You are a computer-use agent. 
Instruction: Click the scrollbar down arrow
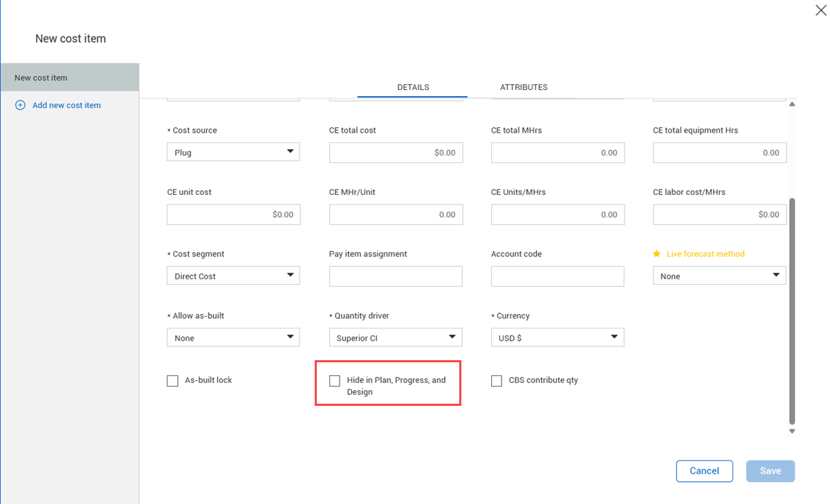(792, 431)
